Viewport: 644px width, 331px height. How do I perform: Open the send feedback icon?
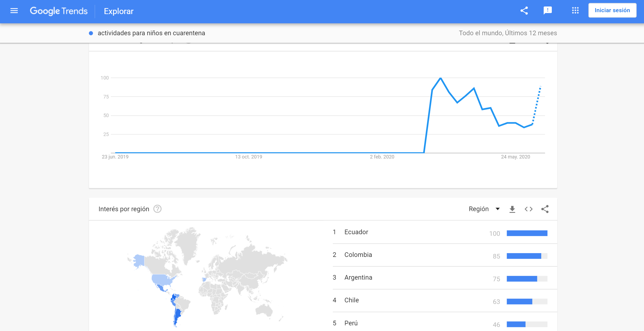(547, 11)
